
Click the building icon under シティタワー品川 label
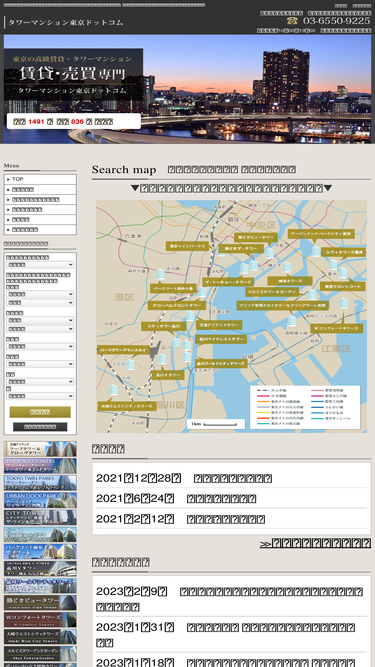pyautogui.click(x=176, y=343)
